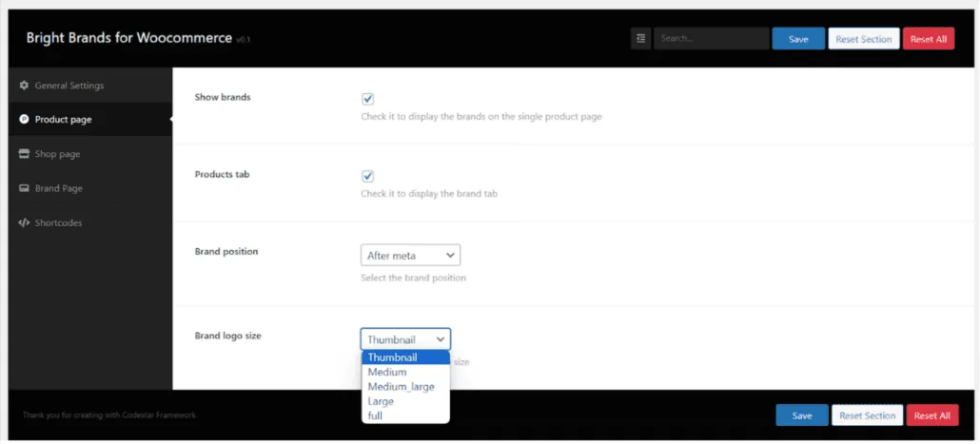
Task: Click the Shop page store icon
Action: 24,154
